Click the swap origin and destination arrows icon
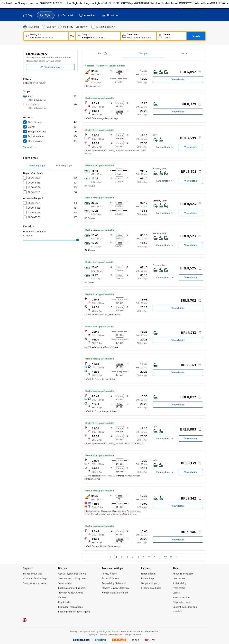This screenshot has height=644, width=229. (x=72, y=36)
